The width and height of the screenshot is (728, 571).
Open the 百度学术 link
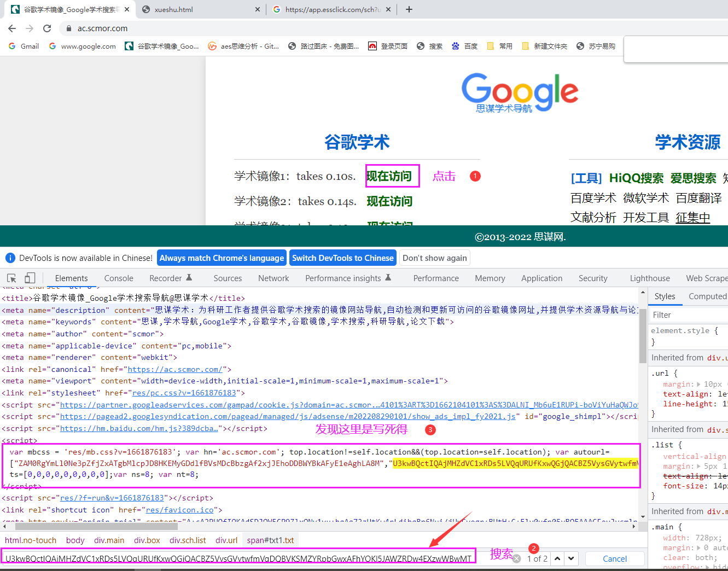[x=593, y=198]
